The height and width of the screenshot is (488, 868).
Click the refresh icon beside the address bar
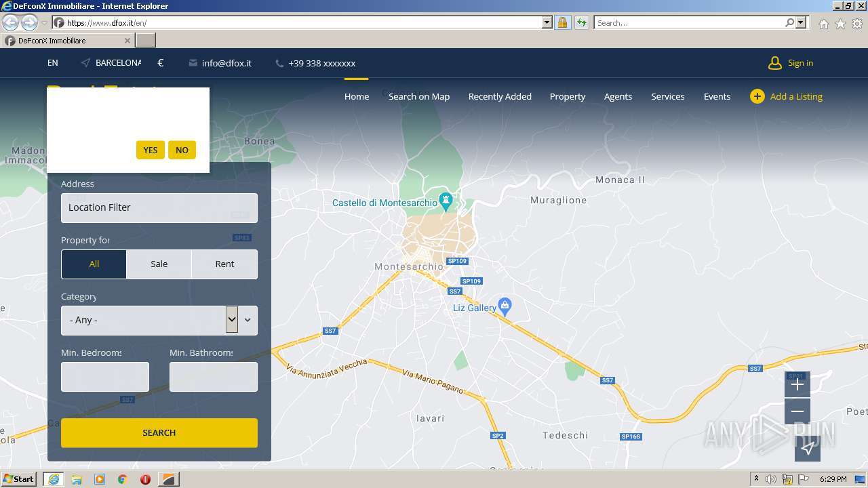(581, 22)
